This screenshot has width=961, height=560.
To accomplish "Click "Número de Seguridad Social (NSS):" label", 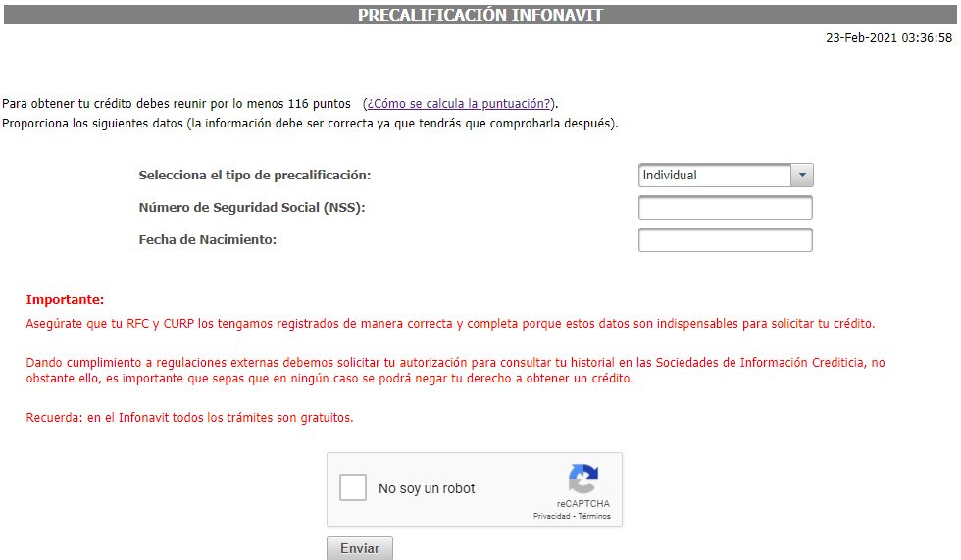I will [252, 208].
